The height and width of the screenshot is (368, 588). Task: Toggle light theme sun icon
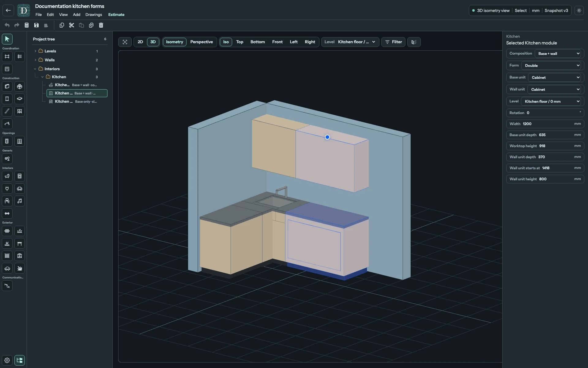tap(579, 10)
